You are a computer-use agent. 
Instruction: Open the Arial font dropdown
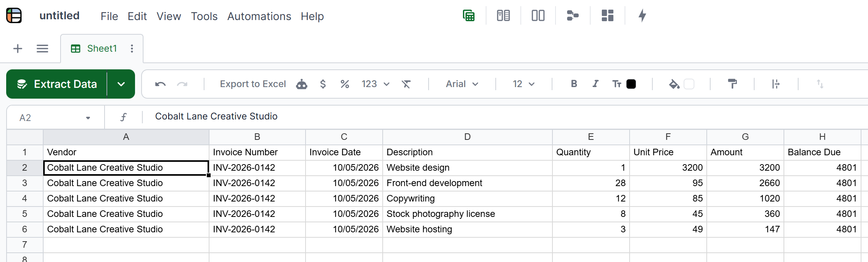click(x=462, y=84)
